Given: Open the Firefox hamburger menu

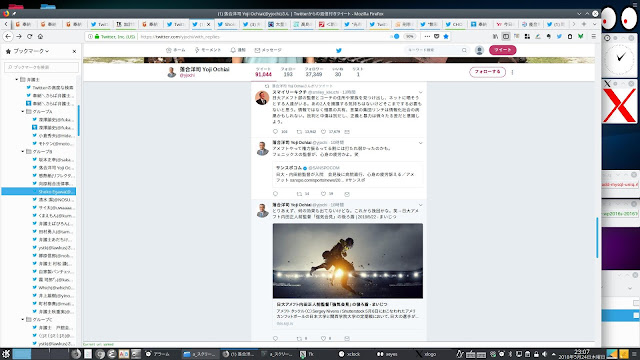Looking at the screenshot, I should tap(593, 36).
